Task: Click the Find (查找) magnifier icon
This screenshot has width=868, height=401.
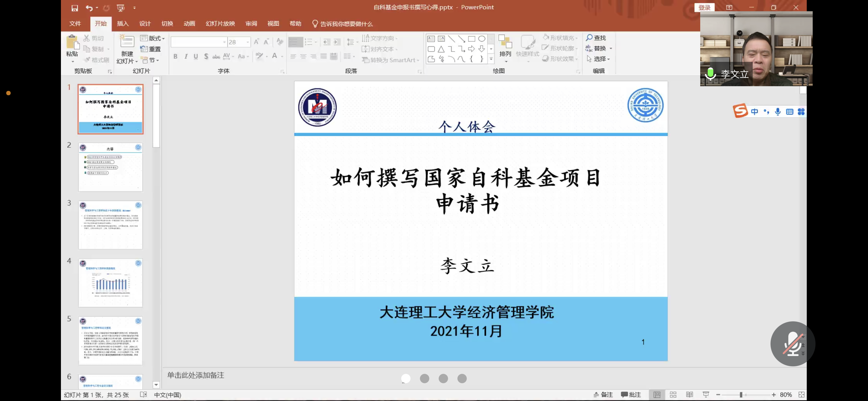Action: point(589,38)
